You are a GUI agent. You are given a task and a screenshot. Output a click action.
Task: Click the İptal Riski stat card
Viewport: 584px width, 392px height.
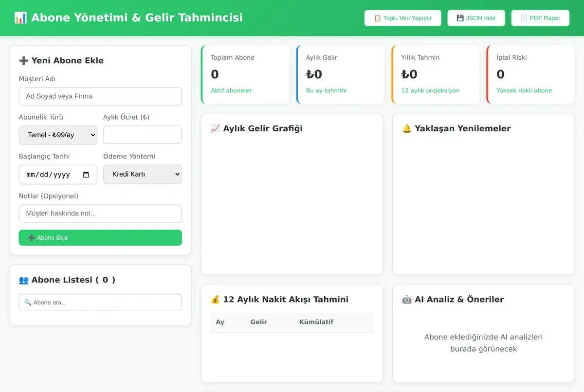pos(530,74)
